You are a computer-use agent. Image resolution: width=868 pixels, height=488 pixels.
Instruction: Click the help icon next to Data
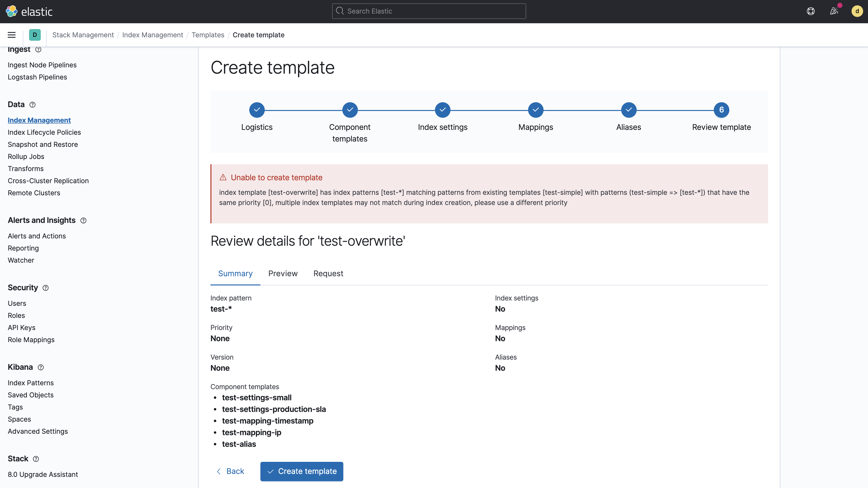pos(32,105)
